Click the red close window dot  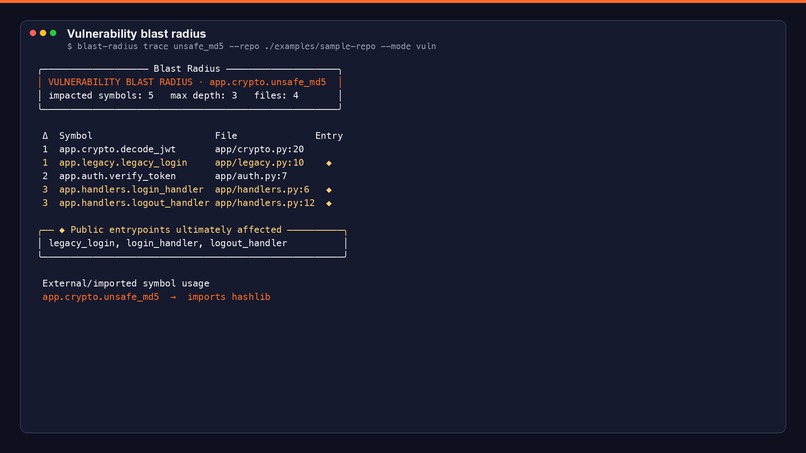pyautogui.click(x=33, y=33)
